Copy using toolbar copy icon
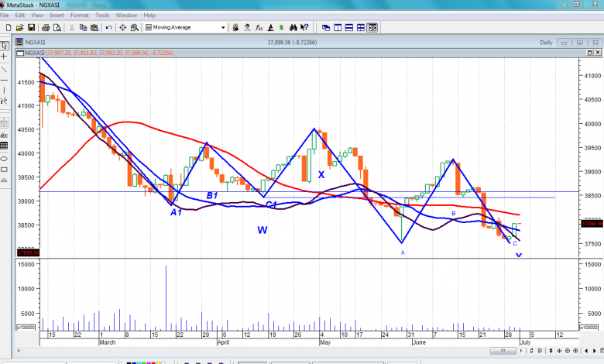The image size is (604, 364). [x=83, y=27]
